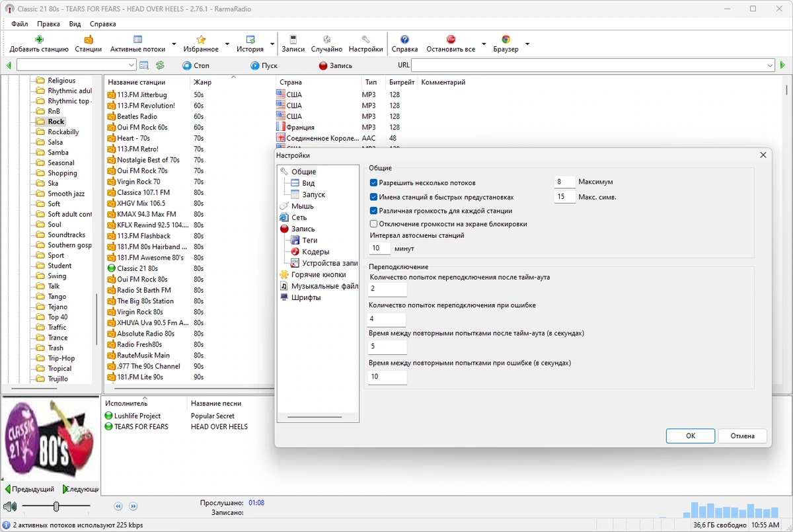Open the Recordings toolbar icon
The height and width of the screenshot is (532, 793).
[293, 40]
